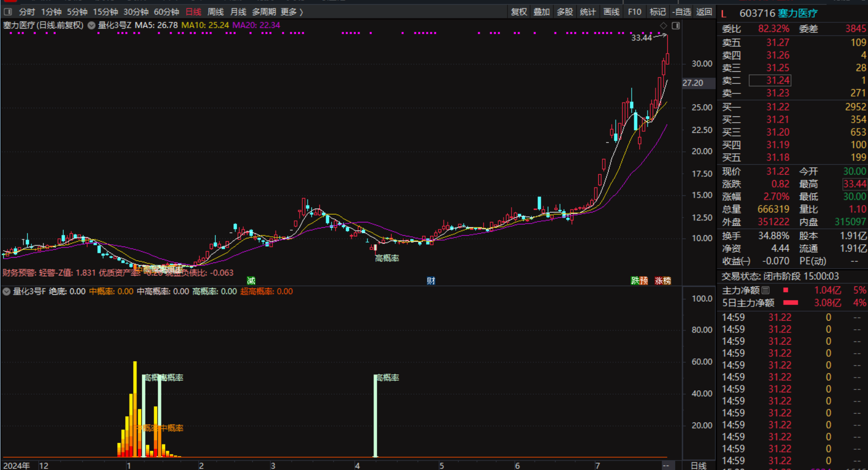This screenshot has height=470, width=868.
Task: Click the diamond marker icon above chart
Action: point(663,25)
